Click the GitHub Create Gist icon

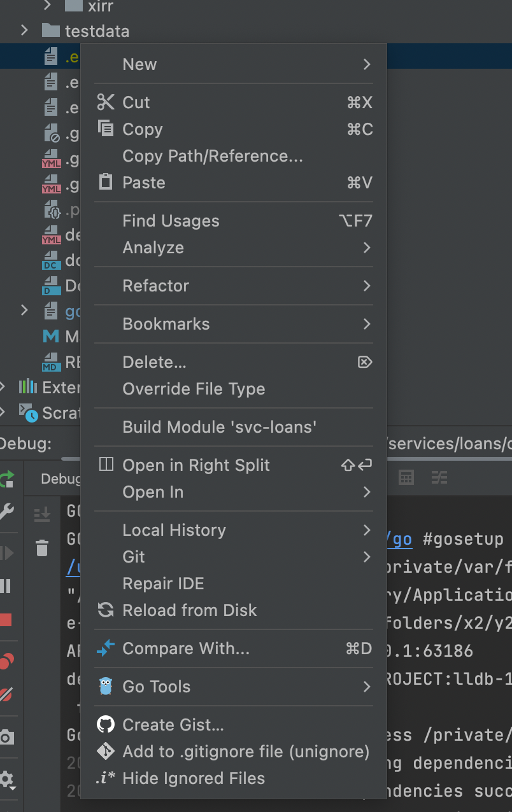click(106, 724)
